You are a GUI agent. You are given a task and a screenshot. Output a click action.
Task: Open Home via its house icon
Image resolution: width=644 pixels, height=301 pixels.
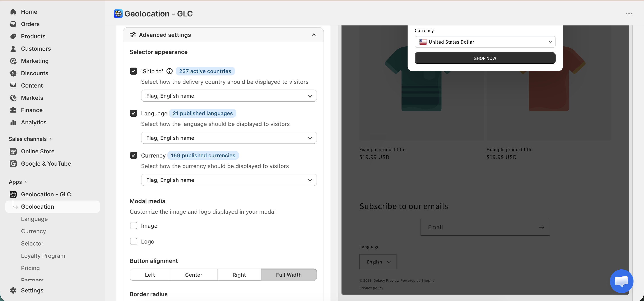(x=13, y=12)
